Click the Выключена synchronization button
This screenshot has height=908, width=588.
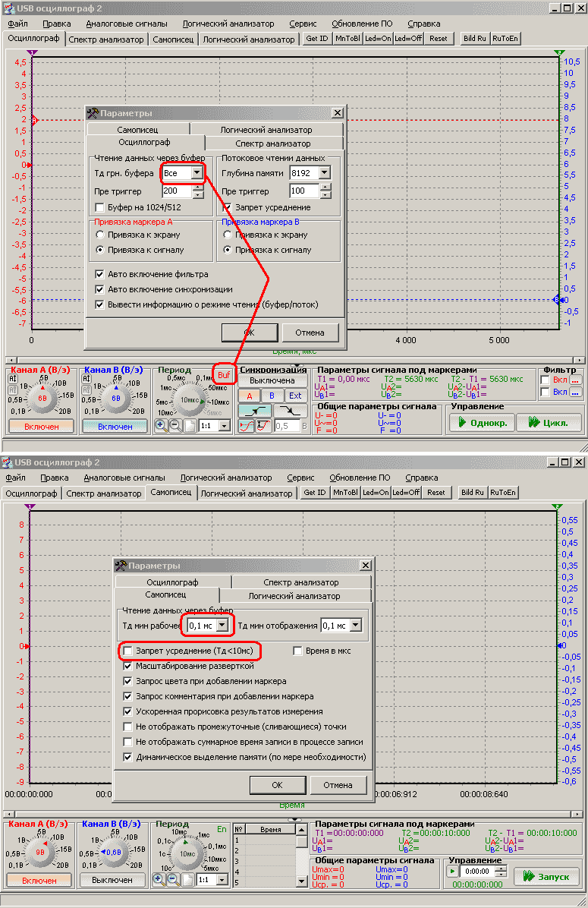272,380
